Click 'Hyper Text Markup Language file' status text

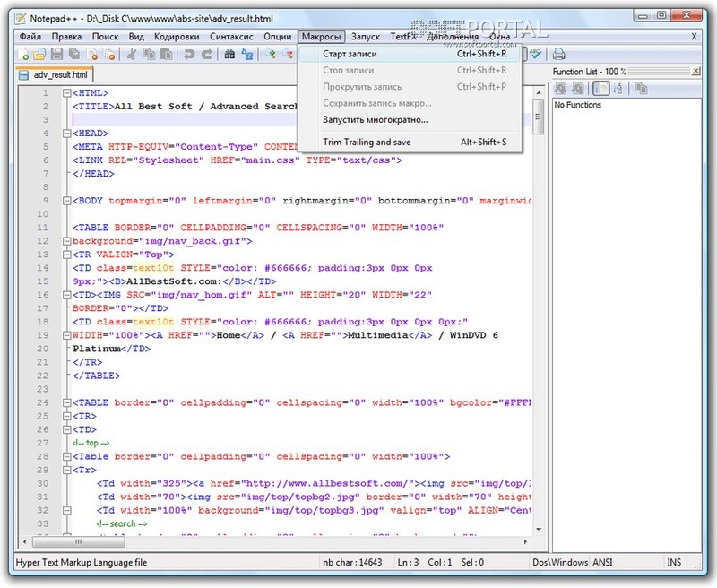pyautogui.click(x=82, y=563)
